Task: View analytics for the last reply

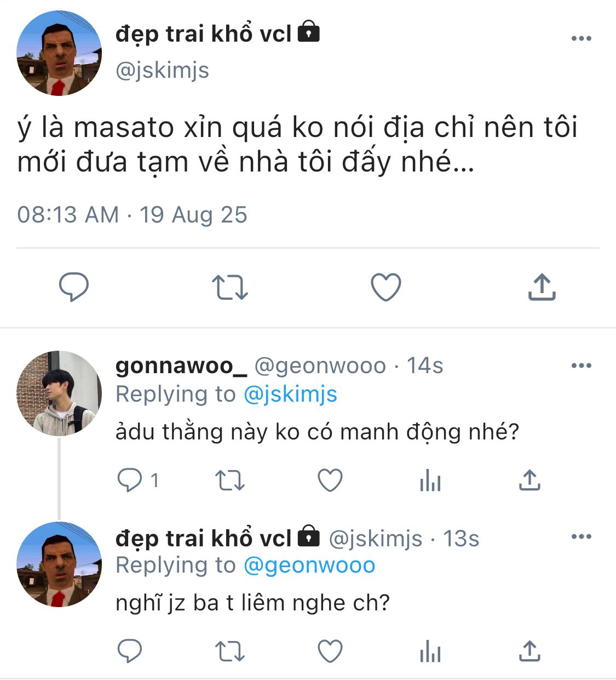Action: (x=430, y=653)
